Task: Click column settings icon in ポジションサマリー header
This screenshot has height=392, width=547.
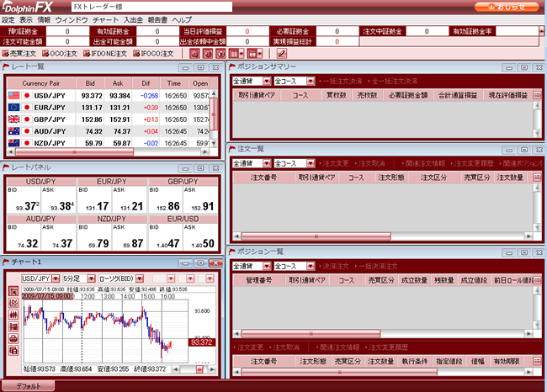Action: [537, 95]
